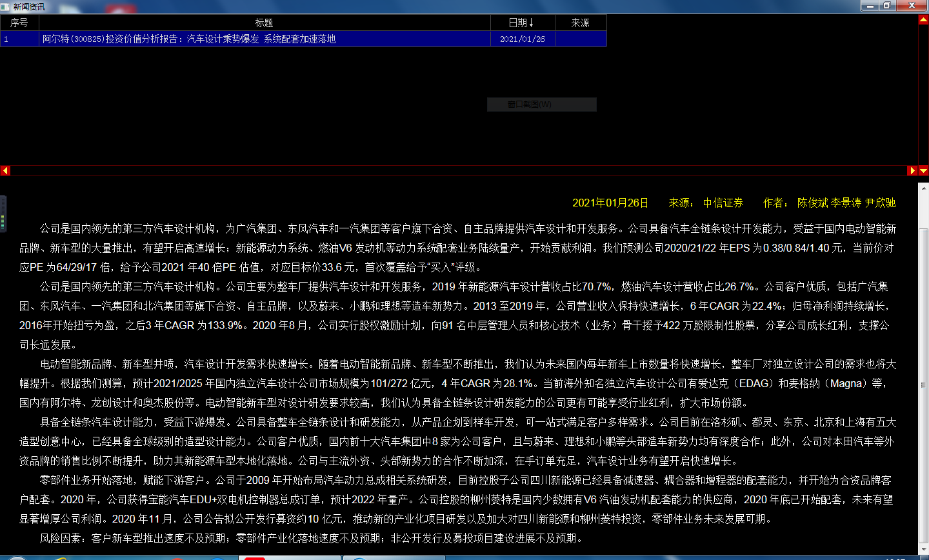Sort by the 日期 column header
929x560 pixels.
523,23
